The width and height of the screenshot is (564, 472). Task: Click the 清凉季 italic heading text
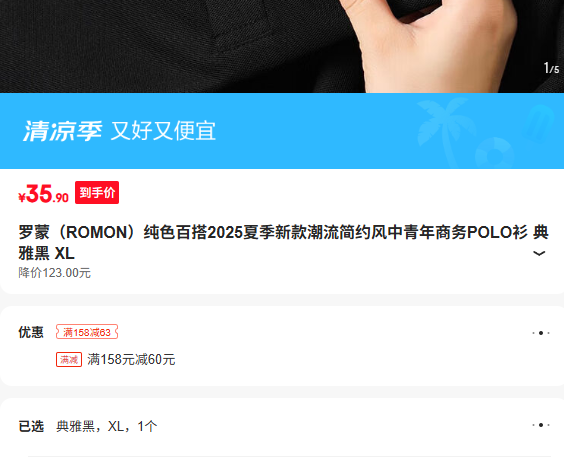tap(63, 131)
